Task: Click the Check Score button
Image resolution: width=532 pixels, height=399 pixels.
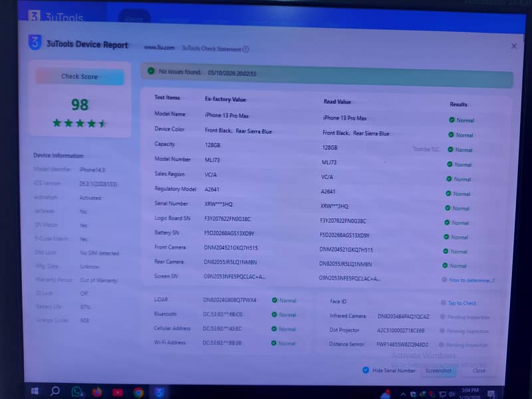Action: [x=80, y=76]
